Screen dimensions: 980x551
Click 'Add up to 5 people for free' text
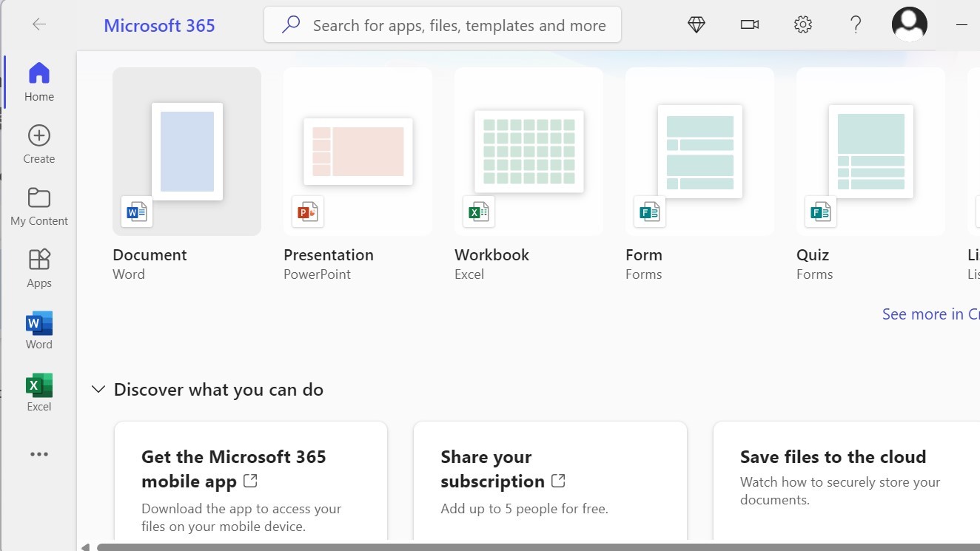click(x=524, y=509)
